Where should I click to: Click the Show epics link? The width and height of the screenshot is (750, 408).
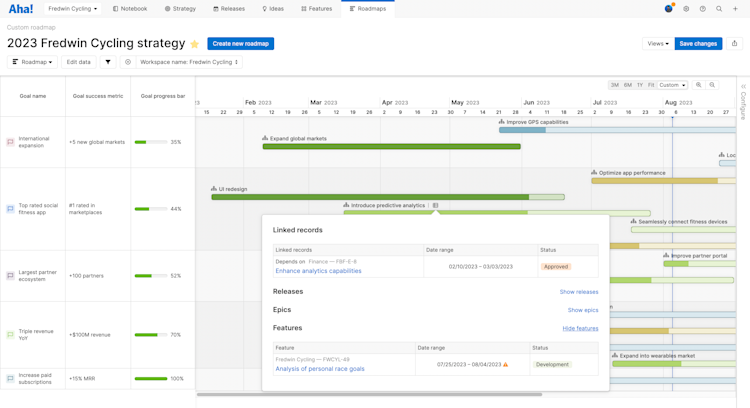(x=583, y=310)
